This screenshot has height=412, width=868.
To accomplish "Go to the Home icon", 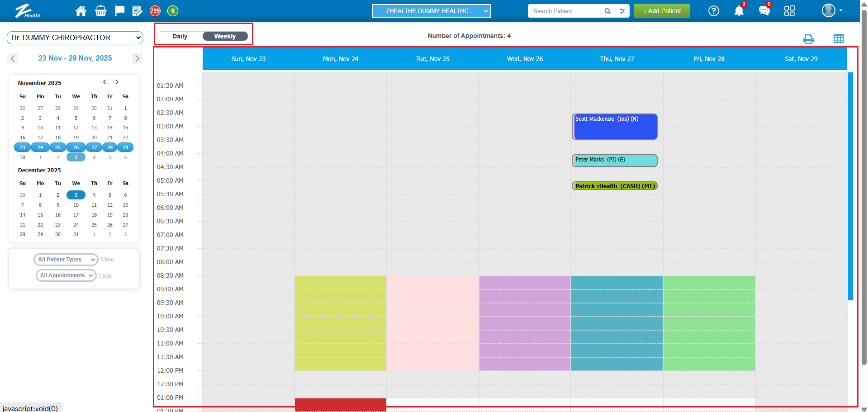I will (81, 11).
